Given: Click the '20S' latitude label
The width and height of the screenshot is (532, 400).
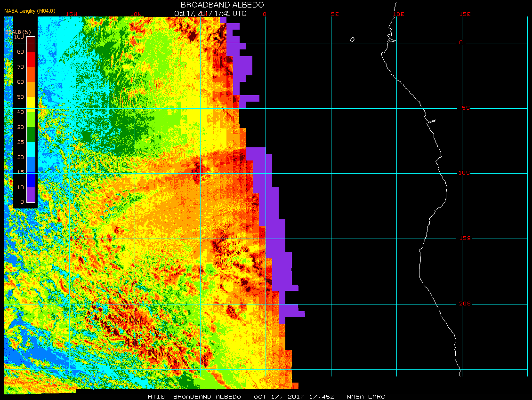Looking at the screenshot, I should click(x=465, y=304).
